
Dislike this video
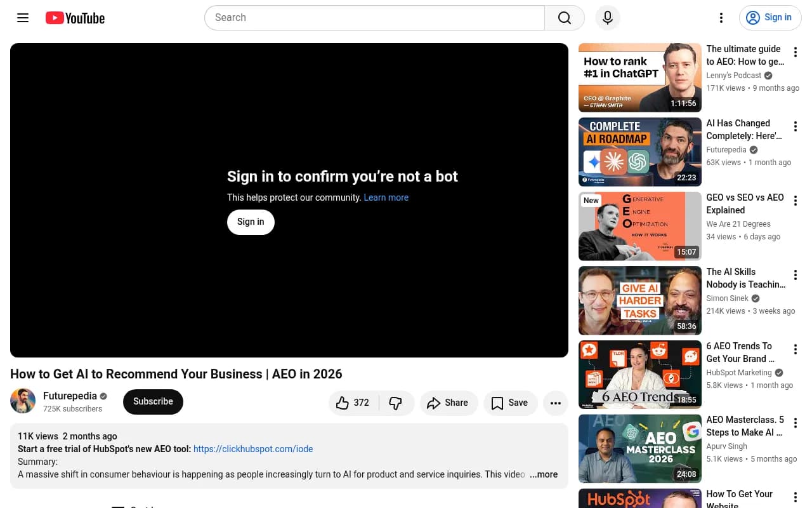tap(396, 403)
